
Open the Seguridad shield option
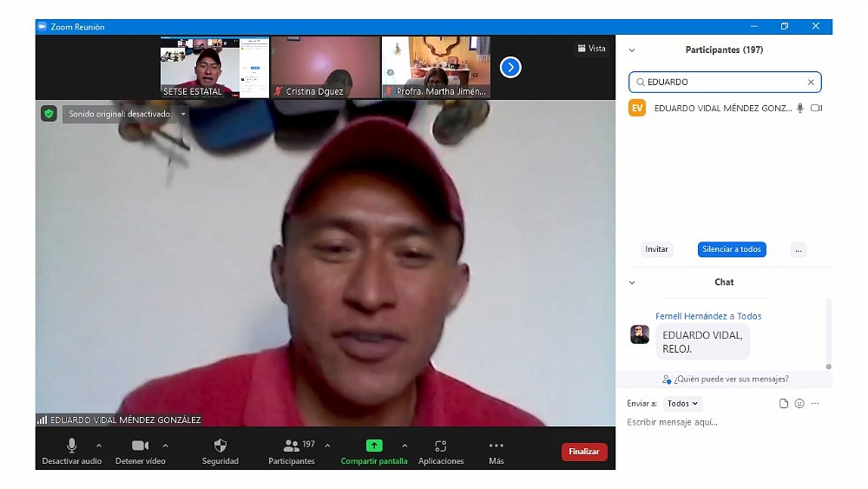click(220, 450)
